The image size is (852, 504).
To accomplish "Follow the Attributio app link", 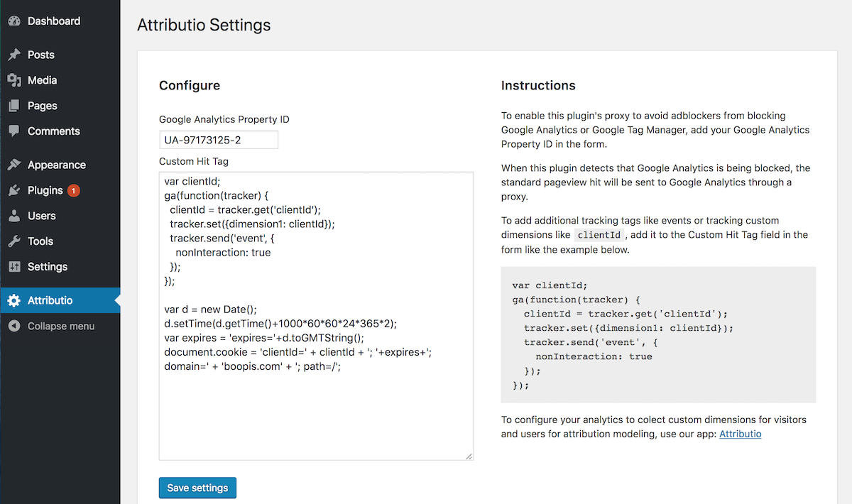I will click(x=741, y=434).
